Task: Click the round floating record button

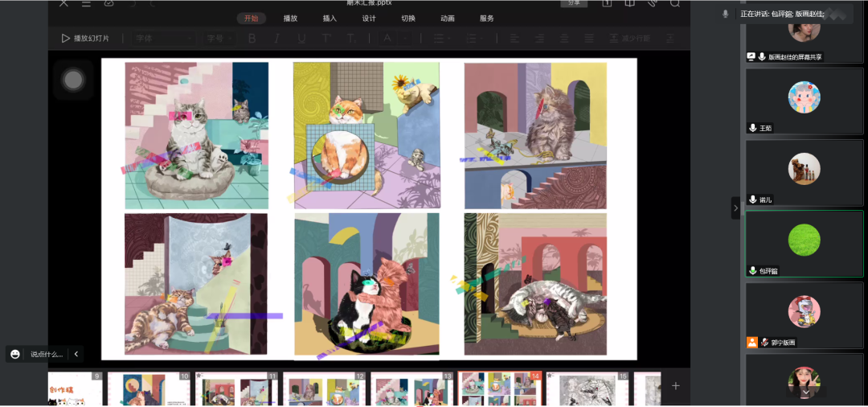Action: pyautogui.click(x=73, y=80)
